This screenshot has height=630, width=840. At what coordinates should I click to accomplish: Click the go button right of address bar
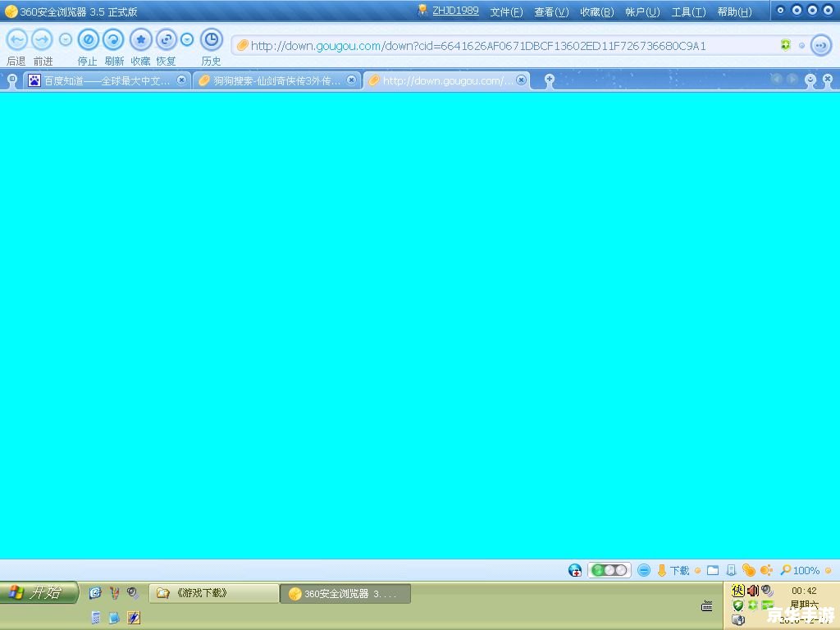[x=820, y=46]
